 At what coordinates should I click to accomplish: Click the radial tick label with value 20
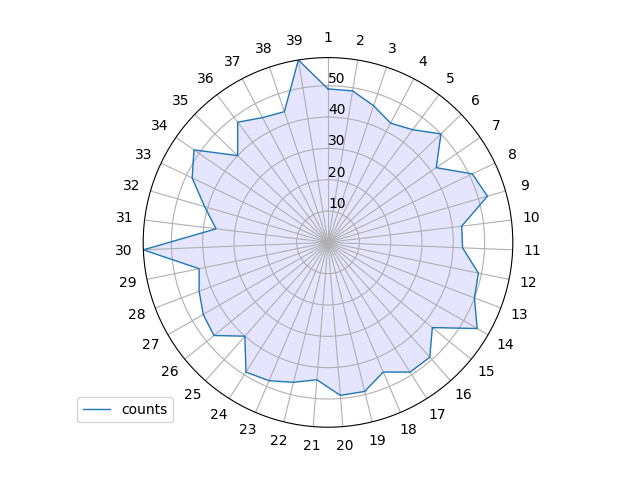[337, 172]
